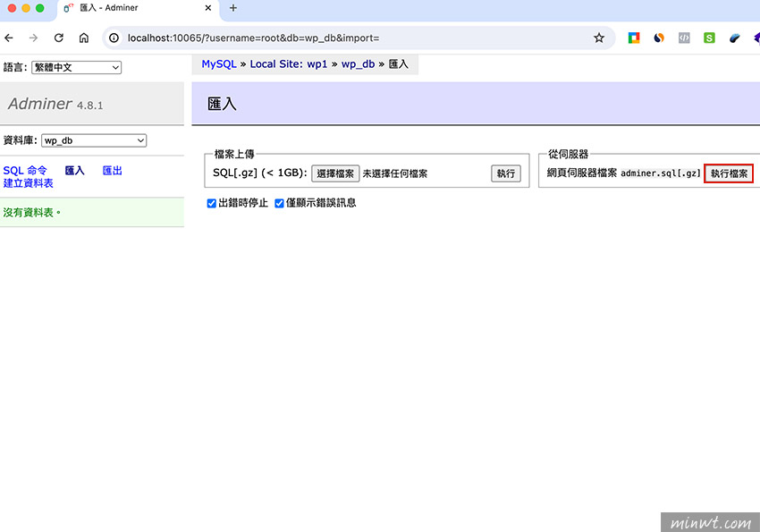Click the 執行 button in 檔案上傳

[505, 173]
